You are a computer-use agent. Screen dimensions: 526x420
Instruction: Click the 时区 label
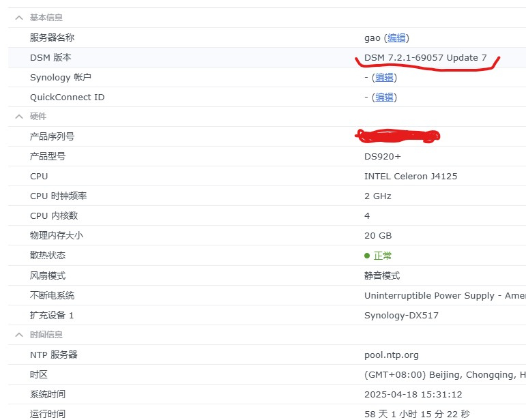[39, 374]
